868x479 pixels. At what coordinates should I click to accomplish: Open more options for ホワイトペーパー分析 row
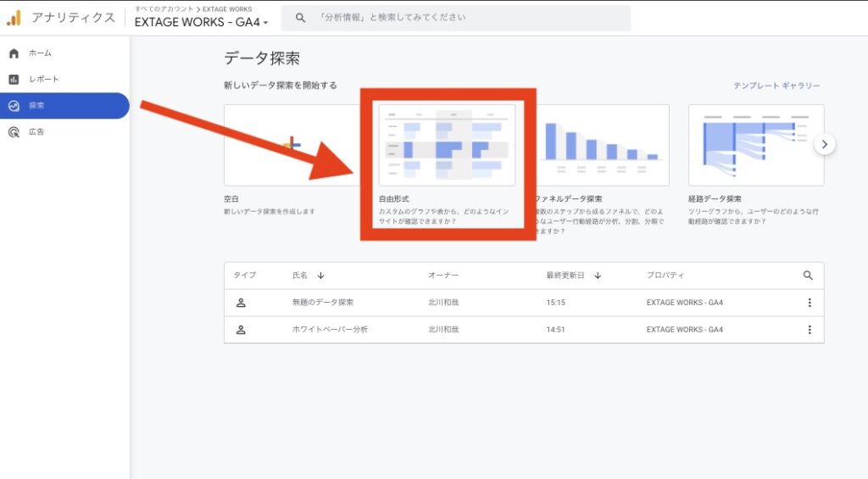(810, 330)
